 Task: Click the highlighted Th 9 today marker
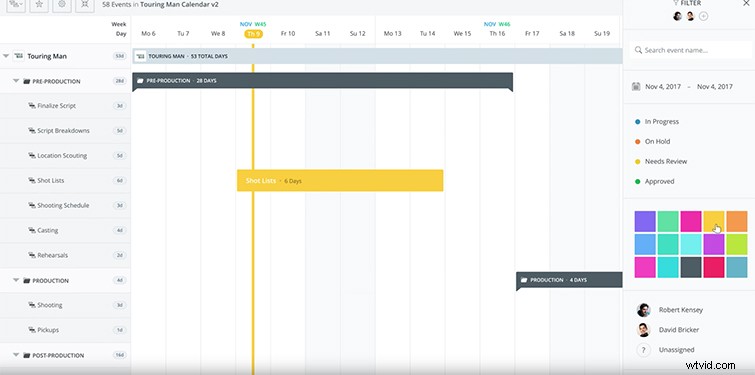pyautogui.click(x=253, y=34)
